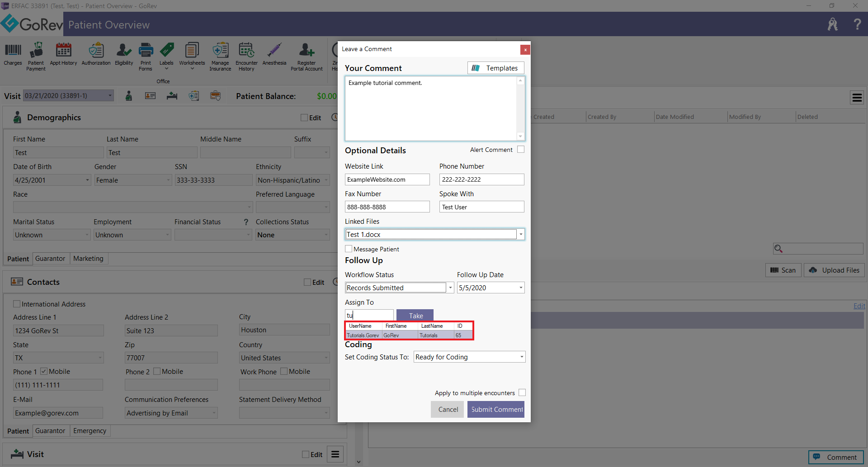Close the Leave a Comment dialog
This screenshot has height=467, width=868.
point(525,49)
